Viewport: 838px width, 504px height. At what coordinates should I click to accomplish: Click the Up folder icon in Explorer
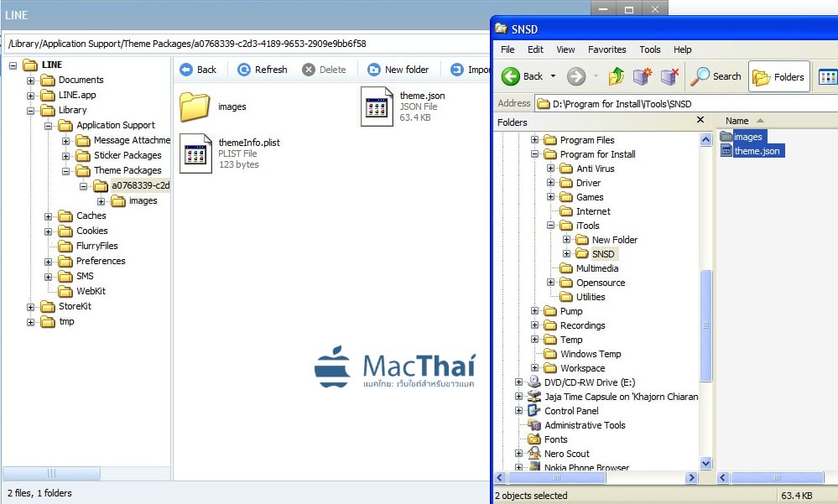(x=617, y=76)
